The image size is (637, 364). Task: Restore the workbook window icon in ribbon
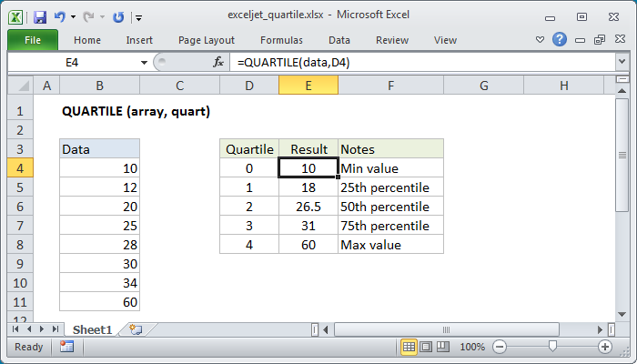coord(600,39)
